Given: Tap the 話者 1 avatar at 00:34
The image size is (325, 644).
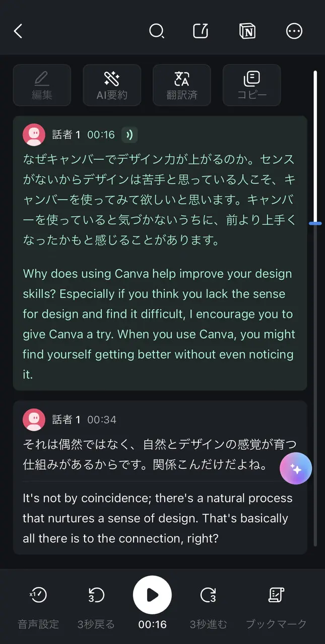Looking at the screenshot, I should pos(34,420).
